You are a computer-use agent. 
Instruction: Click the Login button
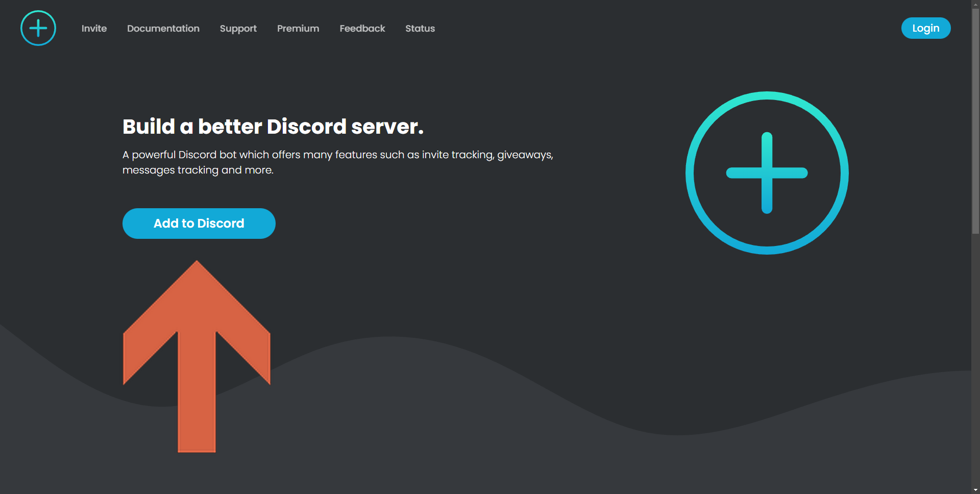click(926, 28)
